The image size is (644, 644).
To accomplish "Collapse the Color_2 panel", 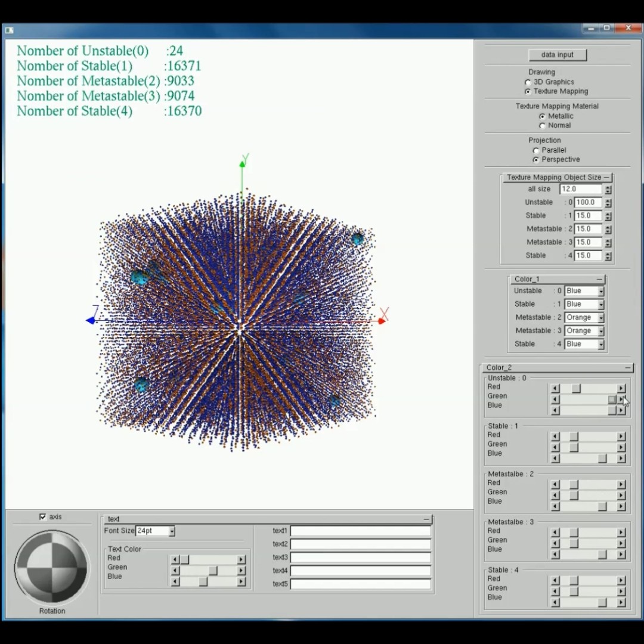I will click(628, 368).
